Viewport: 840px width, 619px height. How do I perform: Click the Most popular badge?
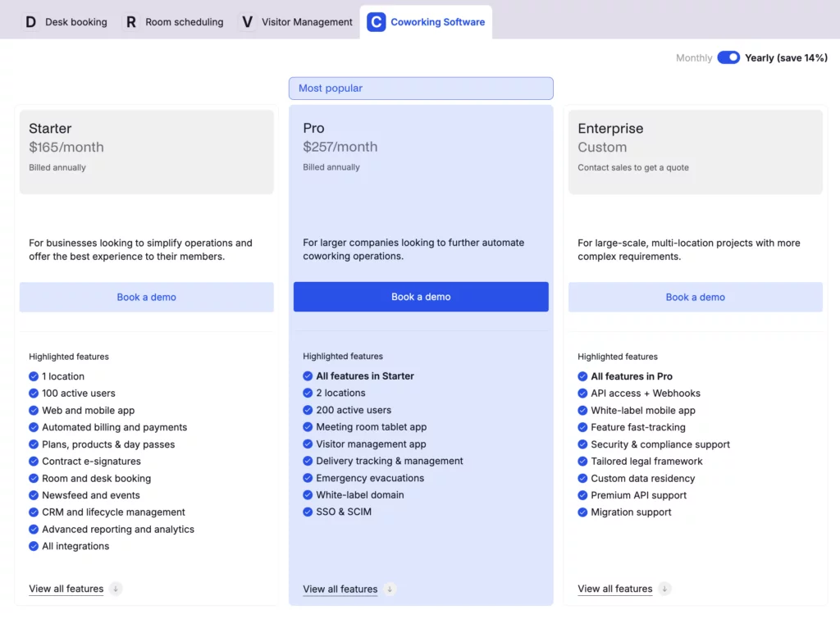coord(421,89)
